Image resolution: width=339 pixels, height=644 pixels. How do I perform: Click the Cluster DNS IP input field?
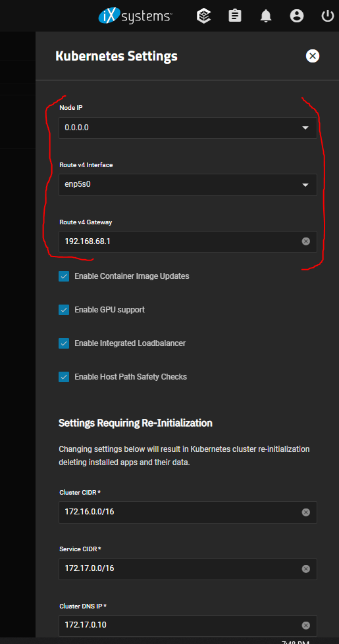point(188,626)
